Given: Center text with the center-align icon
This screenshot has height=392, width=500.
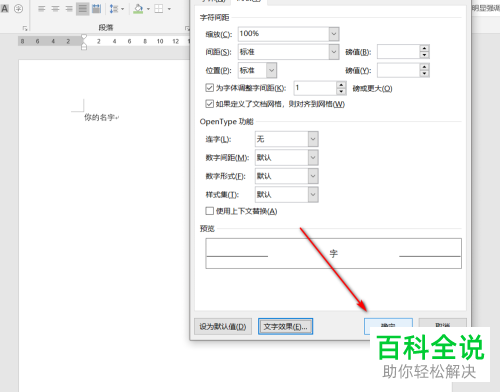Looking at the screenshot, I should tap(55, 9).
